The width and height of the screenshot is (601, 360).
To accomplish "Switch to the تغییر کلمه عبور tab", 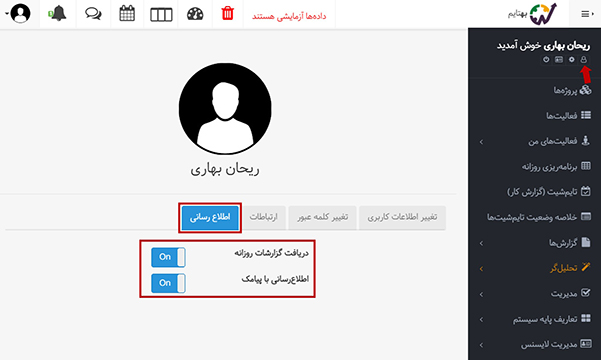I will [x=322, y=217].
